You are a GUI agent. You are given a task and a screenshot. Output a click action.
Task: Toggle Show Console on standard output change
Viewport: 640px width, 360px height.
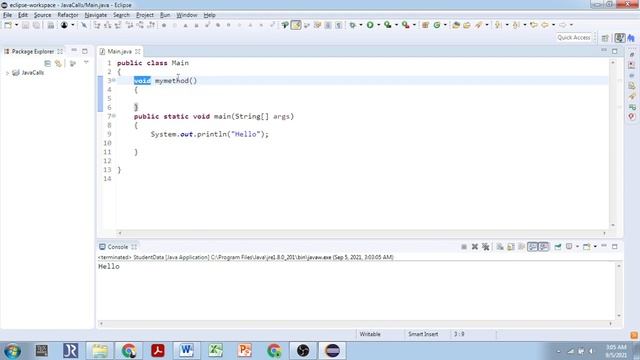532,247
